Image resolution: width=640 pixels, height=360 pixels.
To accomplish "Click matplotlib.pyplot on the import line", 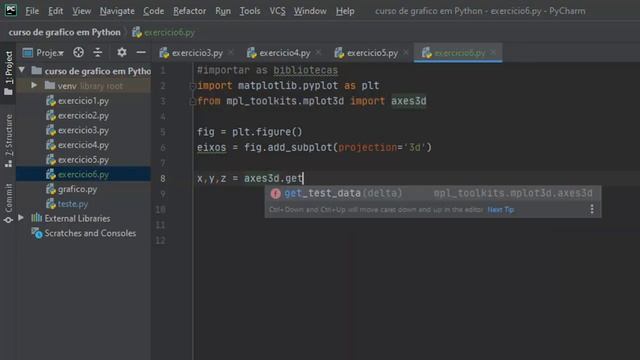I will [x=288, y=86].
